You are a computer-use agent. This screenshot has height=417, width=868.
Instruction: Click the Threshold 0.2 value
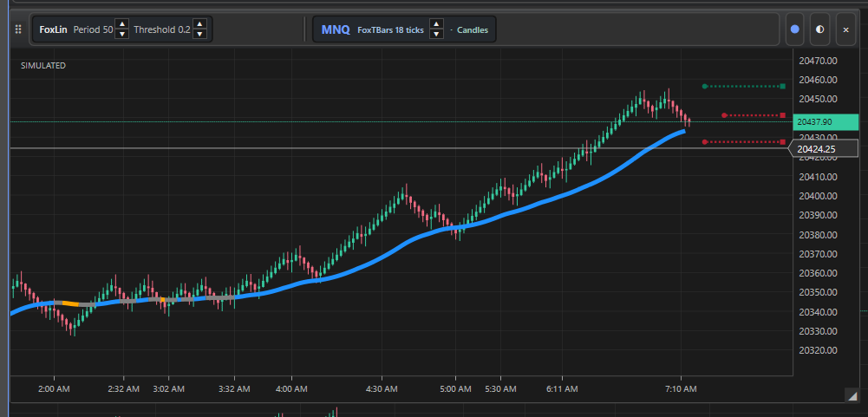(x=161, y=29)
